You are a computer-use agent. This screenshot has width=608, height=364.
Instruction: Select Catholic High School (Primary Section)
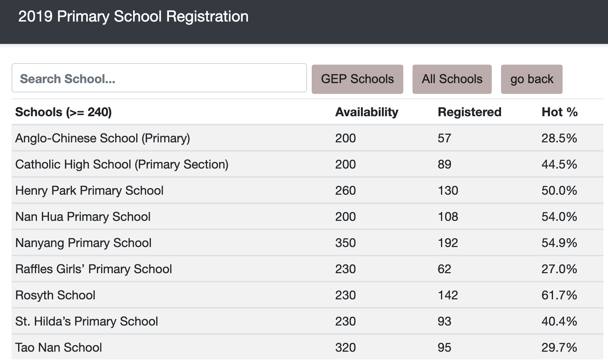click(122, 164)
